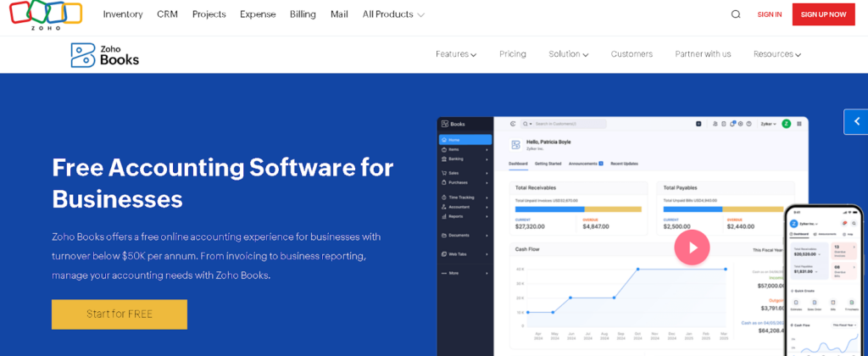Click the red SIGN UP NOW button
The image size is (868, 356).
823,14
